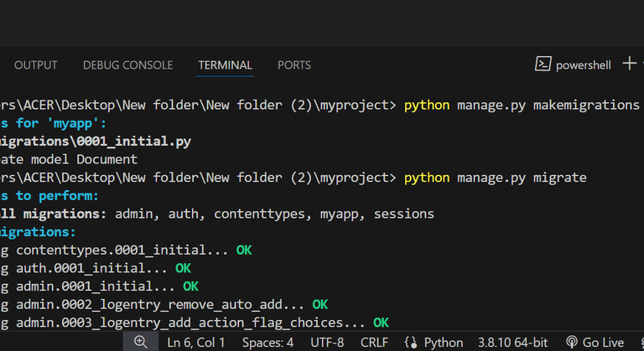Viewport: 644px width, 351px height.
Task: Click the 0001_initial.py migration file path
Action: [x=96, y=142]
